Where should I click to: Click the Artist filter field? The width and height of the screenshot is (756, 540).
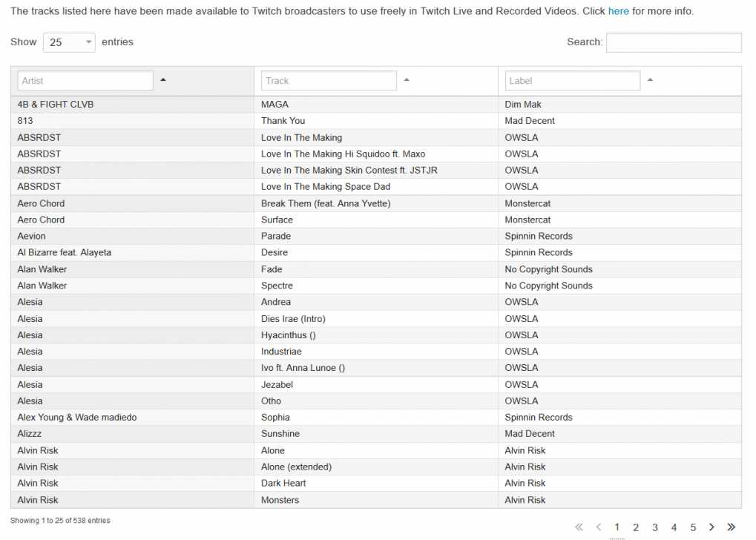[85, 81]
